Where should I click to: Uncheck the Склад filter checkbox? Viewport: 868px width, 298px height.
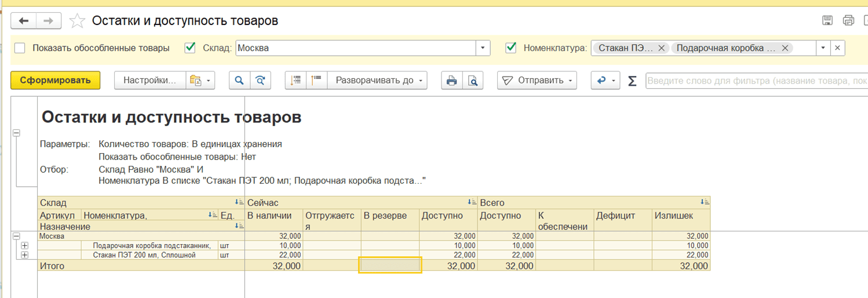tap(190, 48)
